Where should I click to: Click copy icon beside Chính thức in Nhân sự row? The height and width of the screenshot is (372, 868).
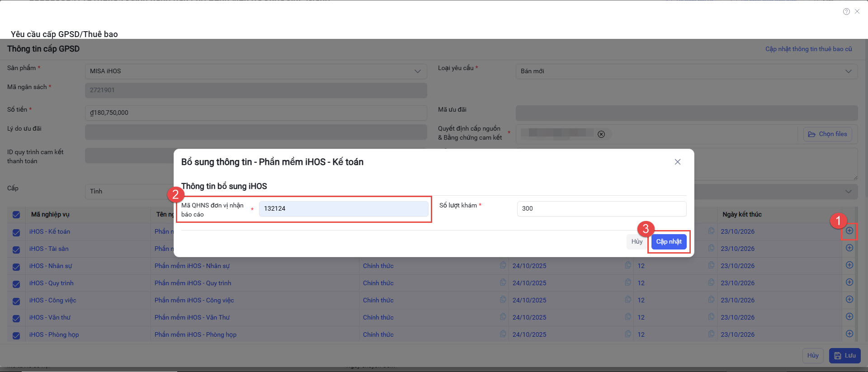(503, 265)
